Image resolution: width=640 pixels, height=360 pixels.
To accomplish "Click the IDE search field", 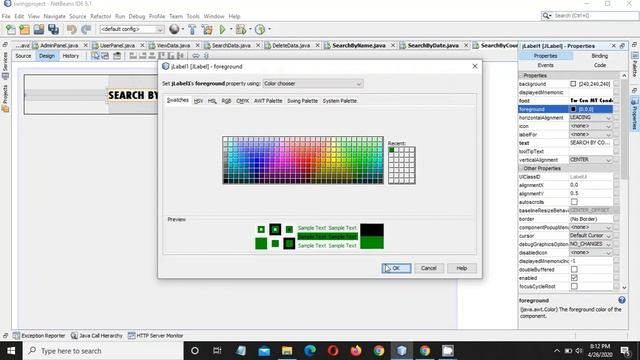I will pyautogui.click(x=595, y=16).
